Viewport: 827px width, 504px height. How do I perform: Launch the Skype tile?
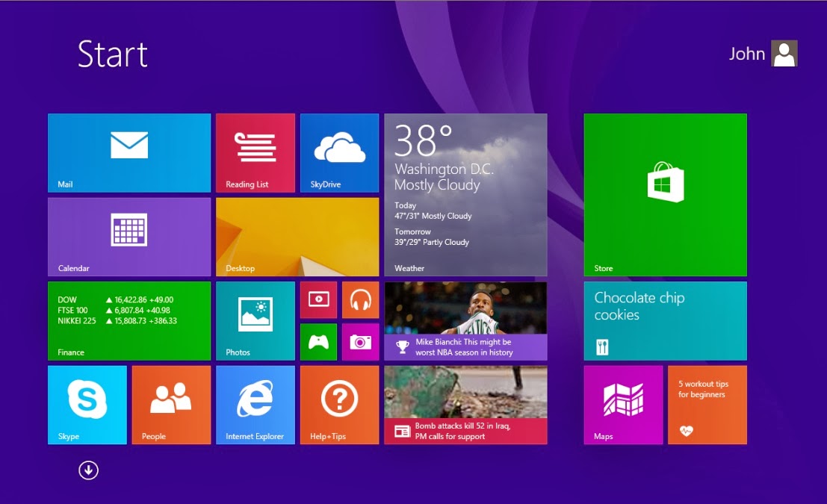[x=87, y=405]
